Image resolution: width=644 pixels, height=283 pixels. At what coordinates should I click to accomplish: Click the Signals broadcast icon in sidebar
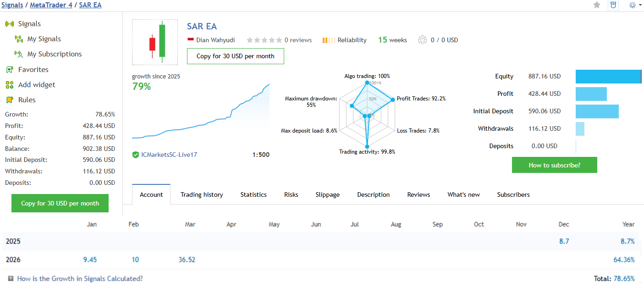point(10,24)
